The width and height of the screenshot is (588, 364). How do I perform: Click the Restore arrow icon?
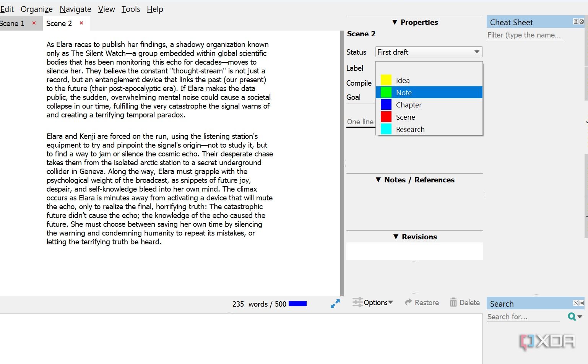pos(408,302)
